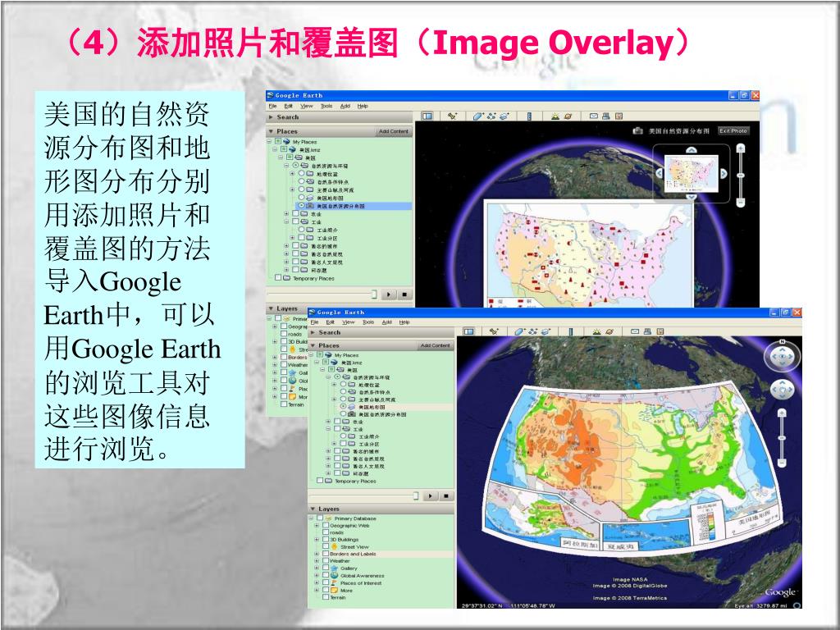This screenshot has width=840, height=630.
Task: Click zoom-in plus on front window map
Action: coord(782,413)
